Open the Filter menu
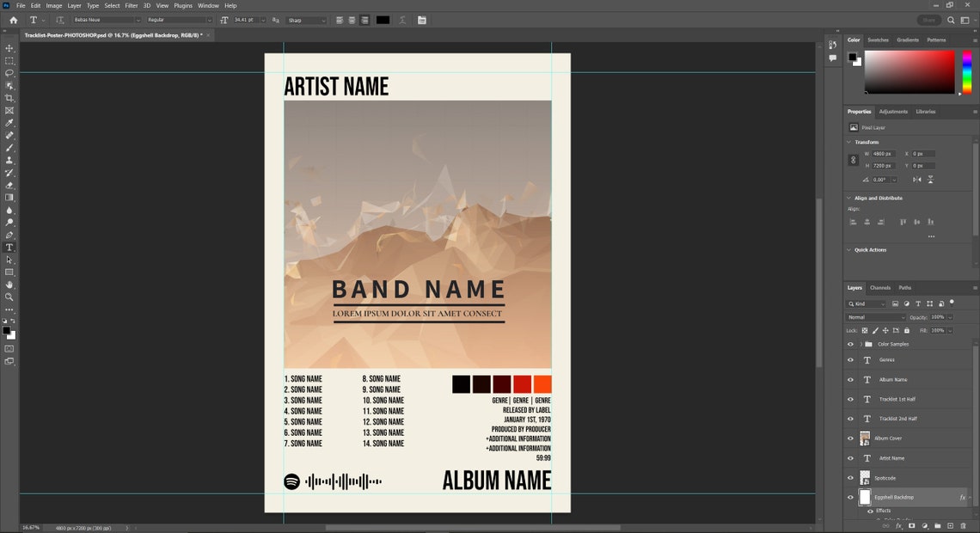Screen dimensions: 980x533 pos(131,4)
